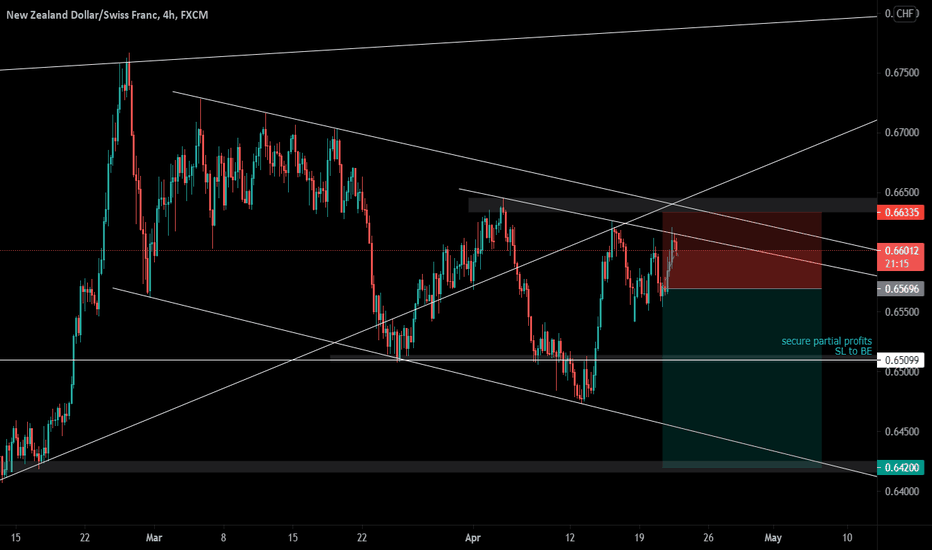
Task: Click the 10 date label on time axis
Action: tap(847, 538)
